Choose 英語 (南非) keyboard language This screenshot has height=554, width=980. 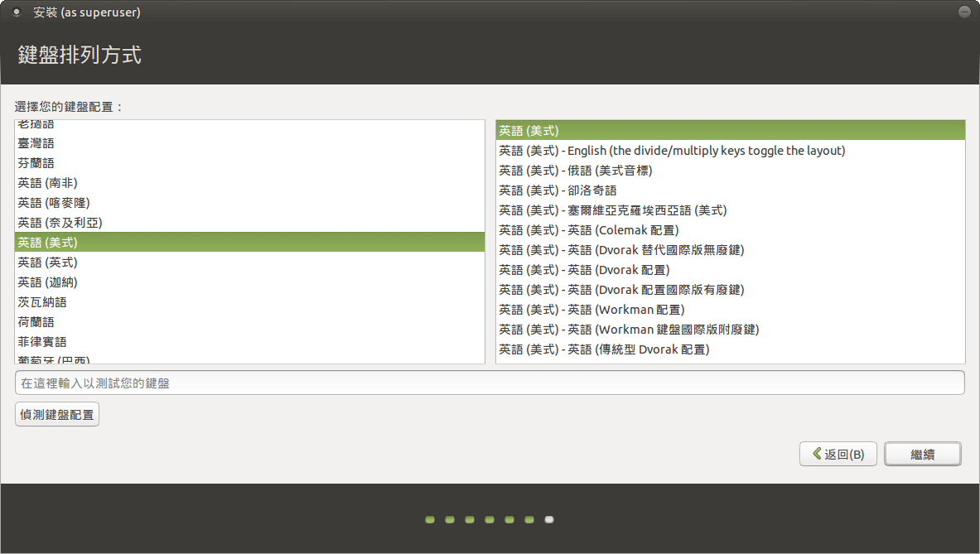47,183
